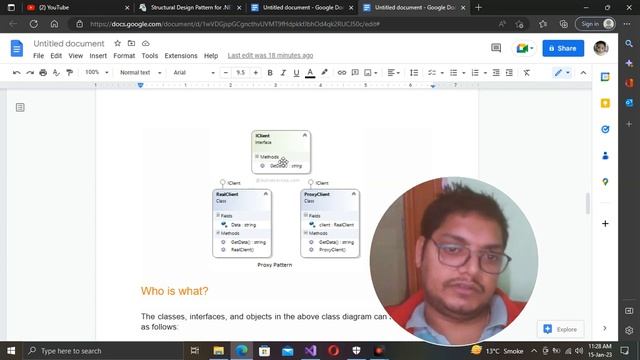The height and width of the screenshot is (360, 640).
Task: Open Google Calendar in side panel
Action: 605,77
